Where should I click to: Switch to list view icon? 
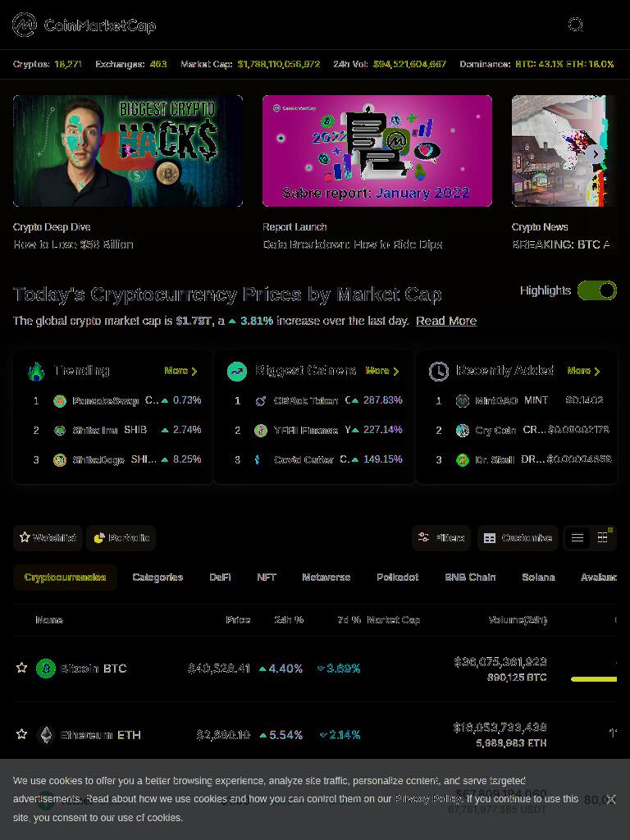[x=577, y=538]
